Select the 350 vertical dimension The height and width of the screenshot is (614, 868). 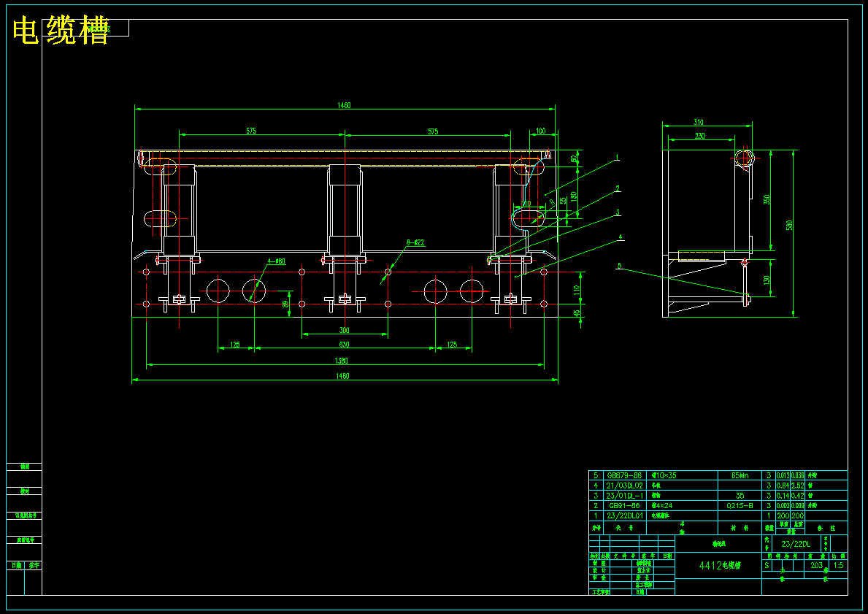point(767,199)
